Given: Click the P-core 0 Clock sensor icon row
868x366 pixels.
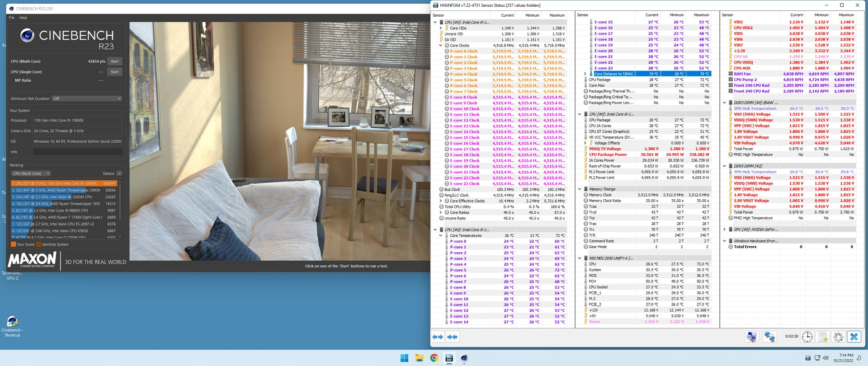Looking at the screenshot, I should tap(505, 51).
